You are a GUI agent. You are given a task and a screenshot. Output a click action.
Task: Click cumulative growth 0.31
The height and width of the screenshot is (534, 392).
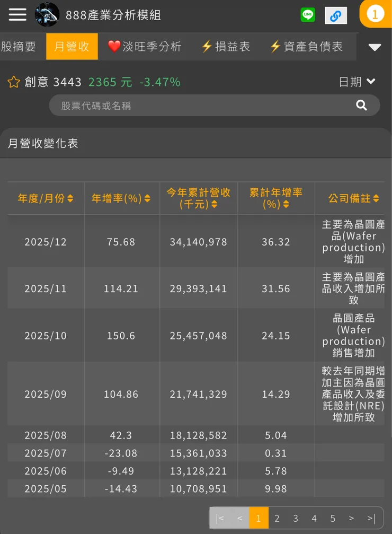(x=275, y=453)
